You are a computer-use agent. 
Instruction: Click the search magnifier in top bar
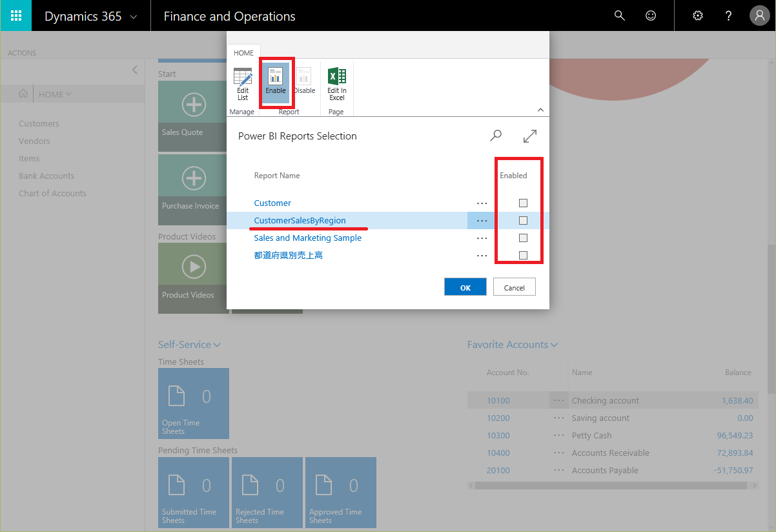[x=620, y=15]
